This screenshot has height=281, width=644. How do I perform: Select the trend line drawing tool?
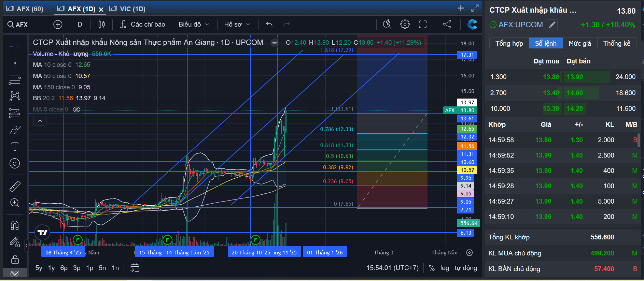[15, 63]
